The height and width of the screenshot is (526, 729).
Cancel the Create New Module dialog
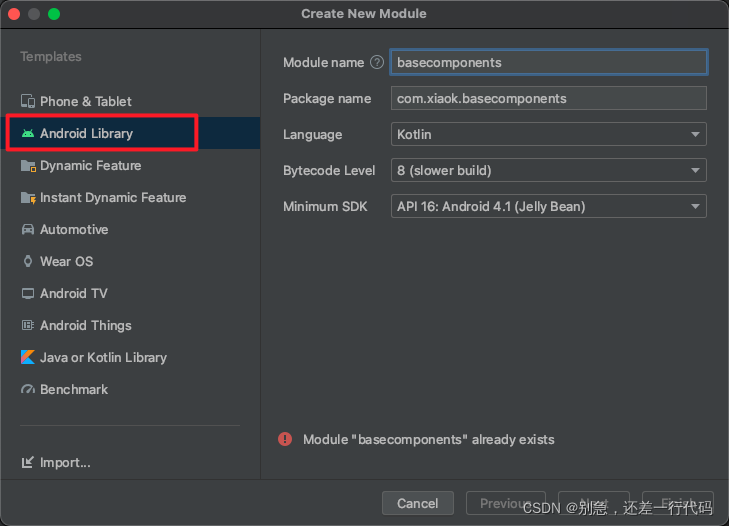pos(418,503)
